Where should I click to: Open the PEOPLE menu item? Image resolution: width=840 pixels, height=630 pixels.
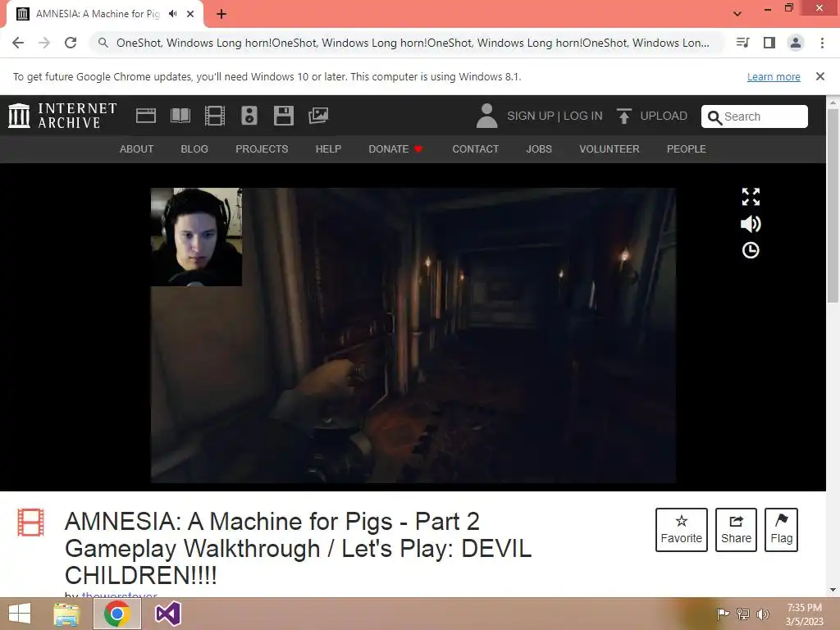[687, 149]
